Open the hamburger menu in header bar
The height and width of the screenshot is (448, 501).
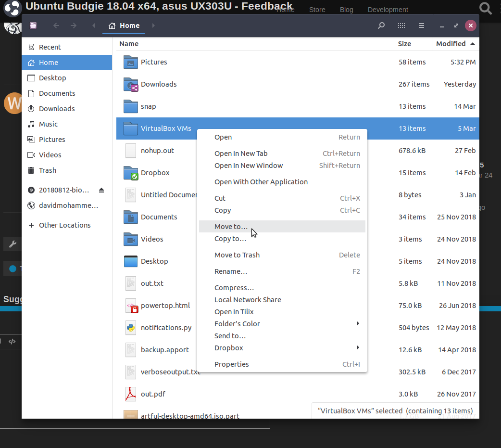click(x=422, y=26)
